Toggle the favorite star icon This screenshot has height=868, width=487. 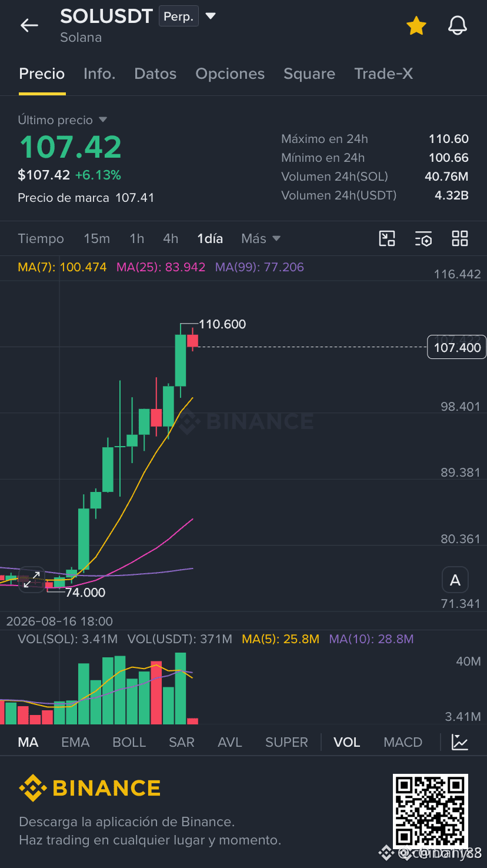point(416,25)
